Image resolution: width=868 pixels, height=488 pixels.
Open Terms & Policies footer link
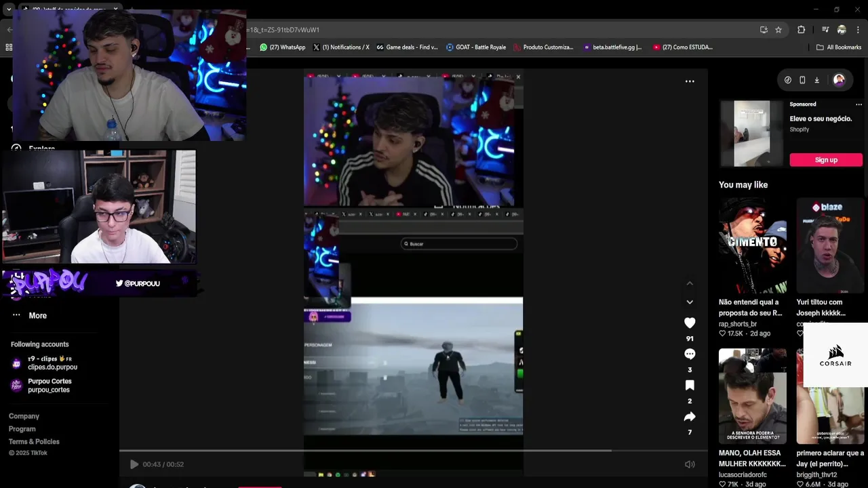[34, 442]
